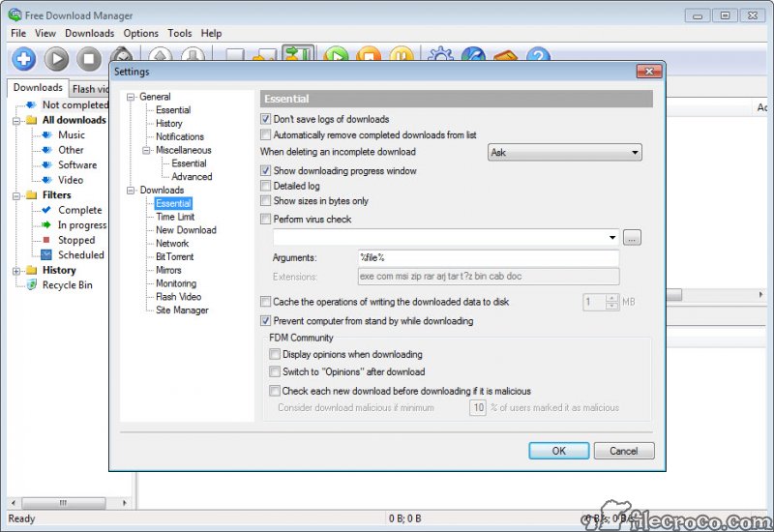This screenshot has width=774, height=532.
Task: Click the orange Stop all downloads icon
Action: pos(369,54)
